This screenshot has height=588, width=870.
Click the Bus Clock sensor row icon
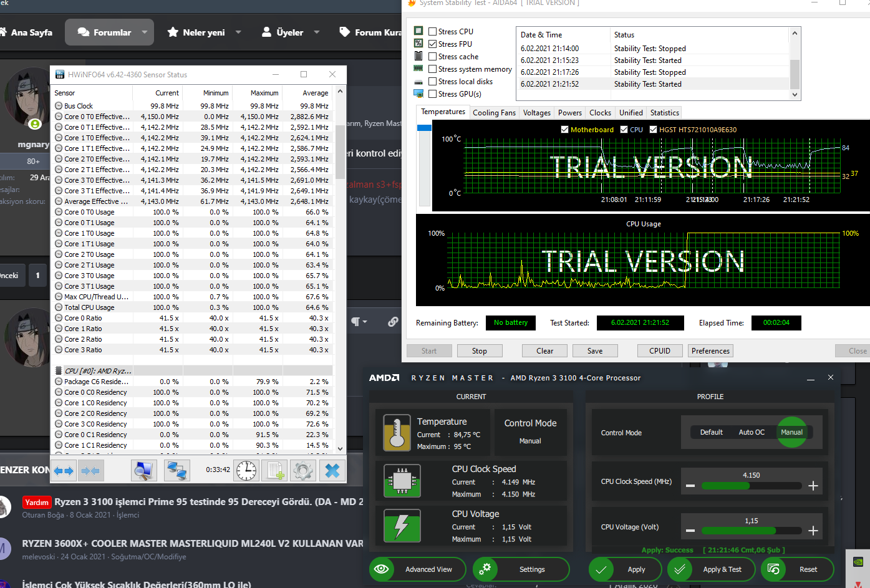[x=59, y=106]
